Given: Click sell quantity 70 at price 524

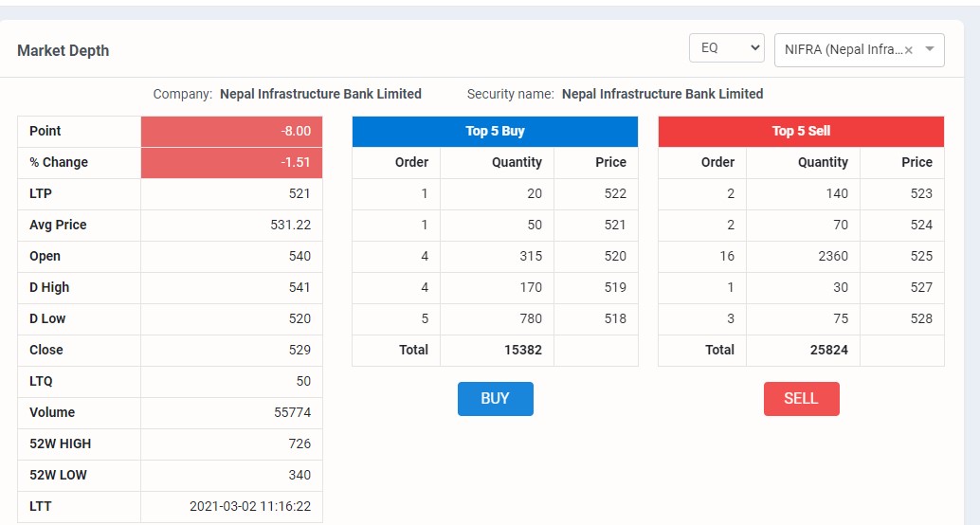Looking at the screenshot, I should (841, 225).
